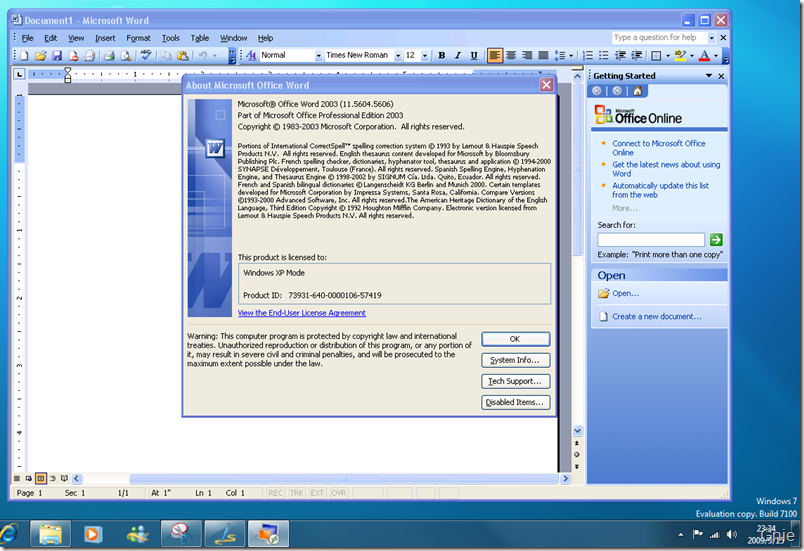Viewport: 804px width, 551px height.
Task: Click the Line Spacing icon
Action: (x=560, y=55)
